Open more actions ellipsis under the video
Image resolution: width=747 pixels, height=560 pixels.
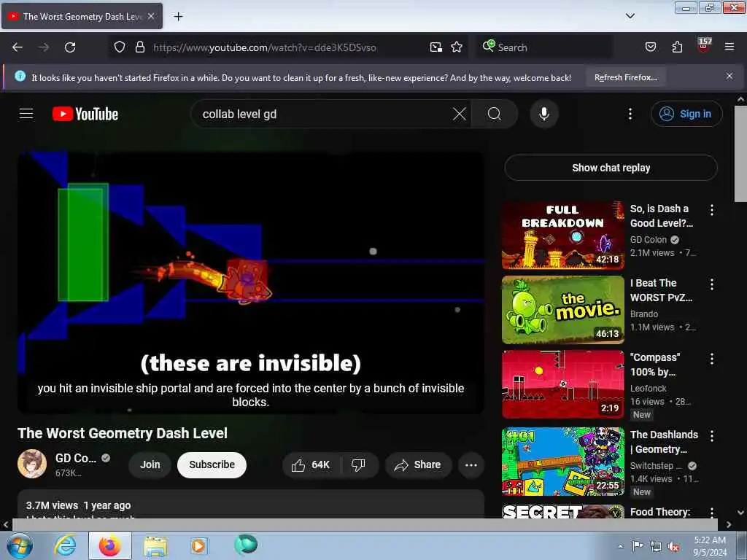click(x=471, y=464)
